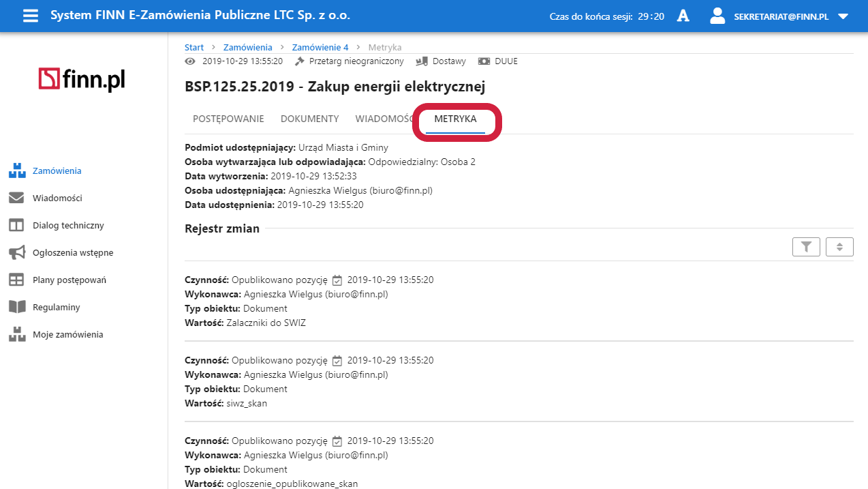
Task: Click the title BSP.125.25.2019 - Zakup energii elektrycznej
Action: (x=335, y=87)
